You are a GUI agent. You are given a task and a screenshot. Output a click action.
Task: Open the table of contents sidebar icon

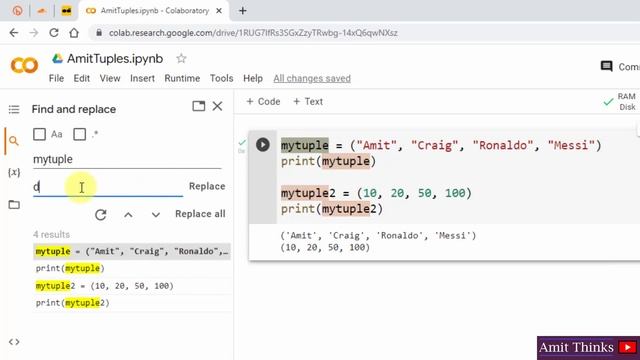(14, 109)
